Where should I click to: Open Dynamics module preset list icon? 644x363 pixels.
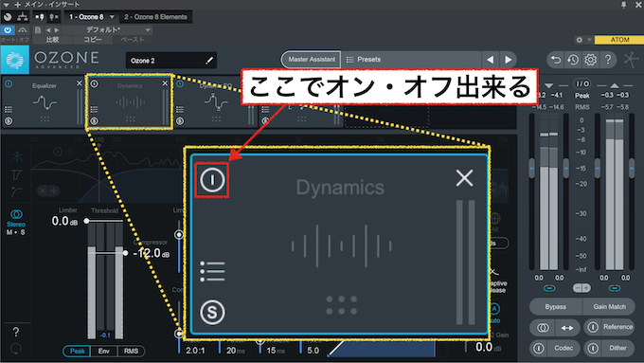point(212,271)
